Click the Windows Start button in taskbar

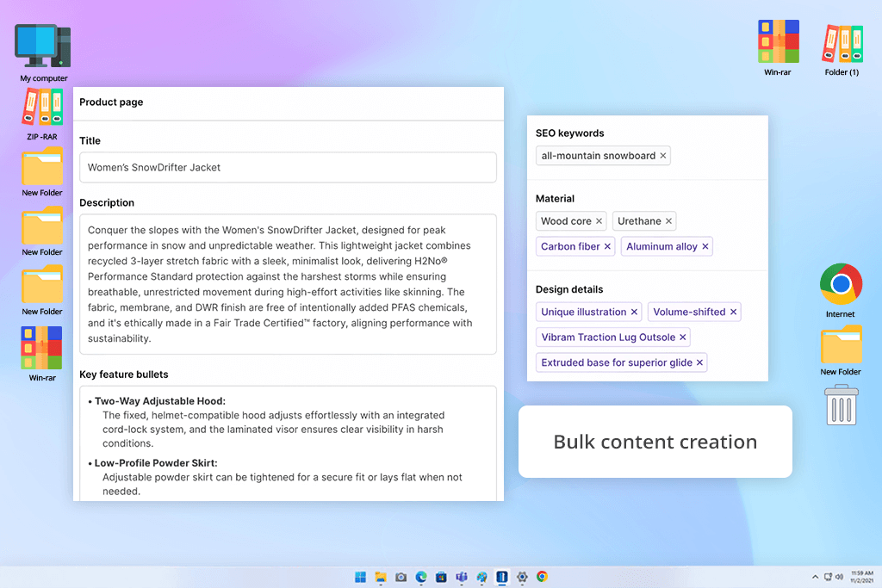(x=361, y=577)
